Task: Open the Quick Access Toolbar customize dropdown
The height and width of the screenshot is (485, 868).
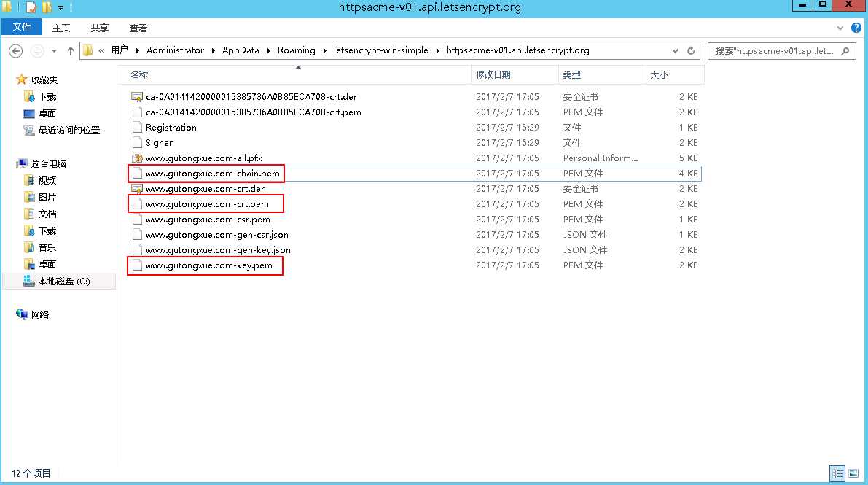Action: (x=61, y=8)
